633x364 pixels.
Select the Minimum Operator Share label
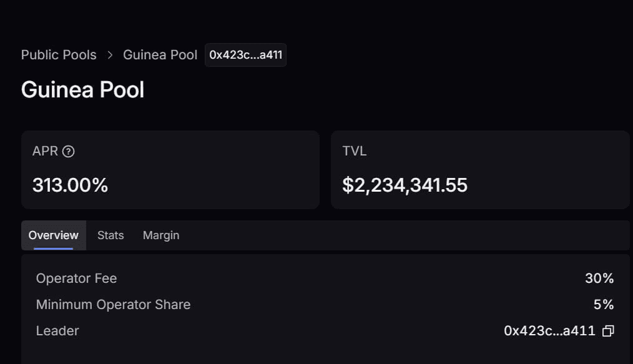pyautogui.click(x=113, y=305)
